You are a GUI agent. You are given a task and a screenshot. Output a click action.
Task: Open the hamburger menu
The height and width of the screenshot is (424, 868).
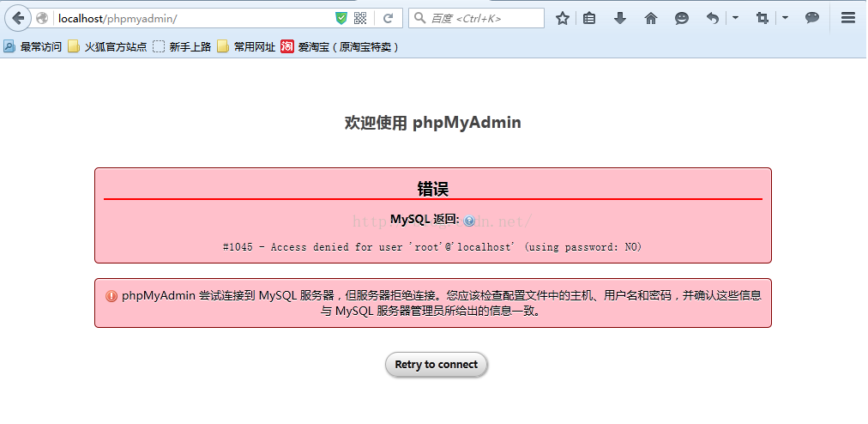[x=848, y=18]
